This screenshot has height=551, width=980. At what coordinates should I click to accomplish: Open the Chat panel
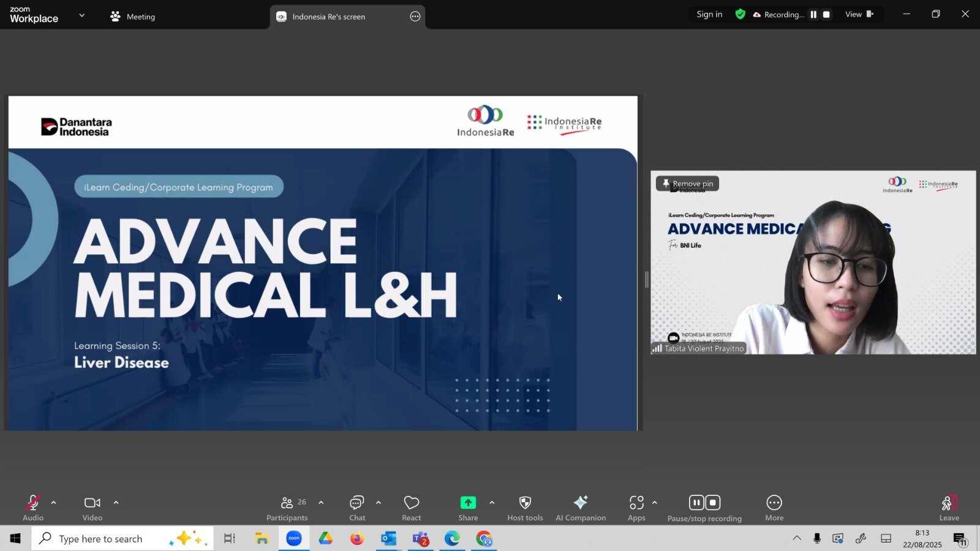point(357,508)
